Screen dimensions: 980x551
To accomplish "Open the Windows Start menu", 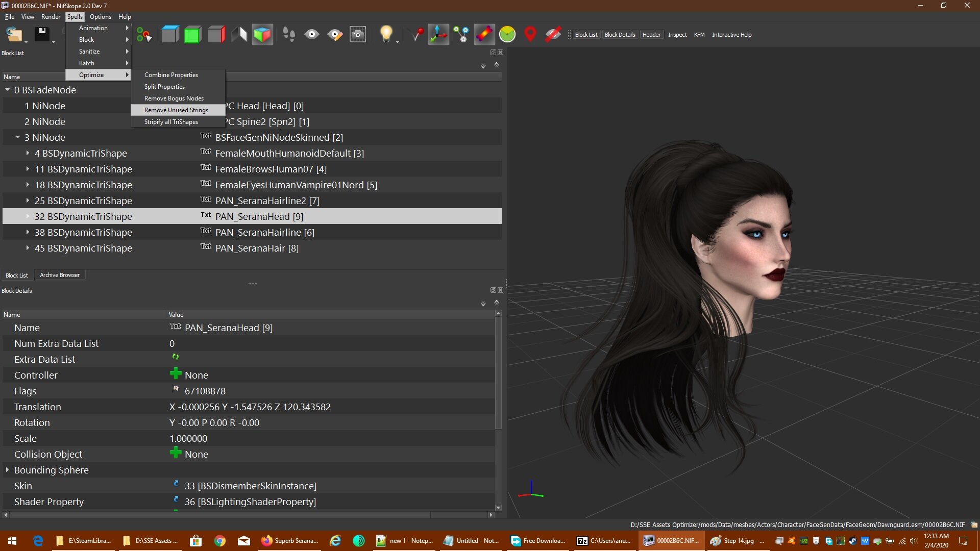I will click(12, 541).
